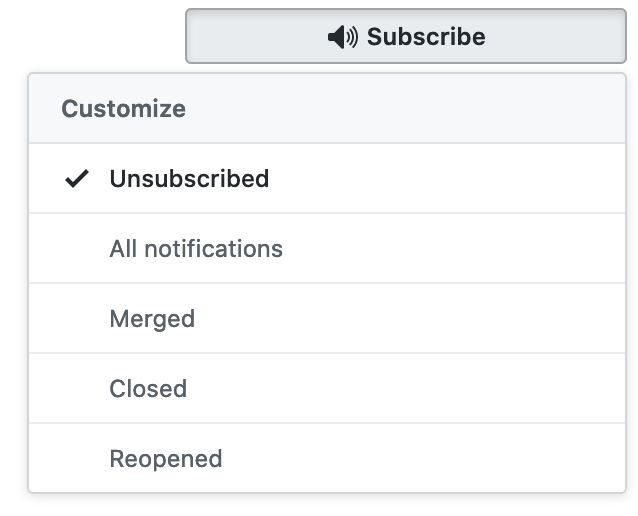Click the Customize header of the menu
This screenshot has width=638, height=516.
pyautogui.click(x=124, y=109)
